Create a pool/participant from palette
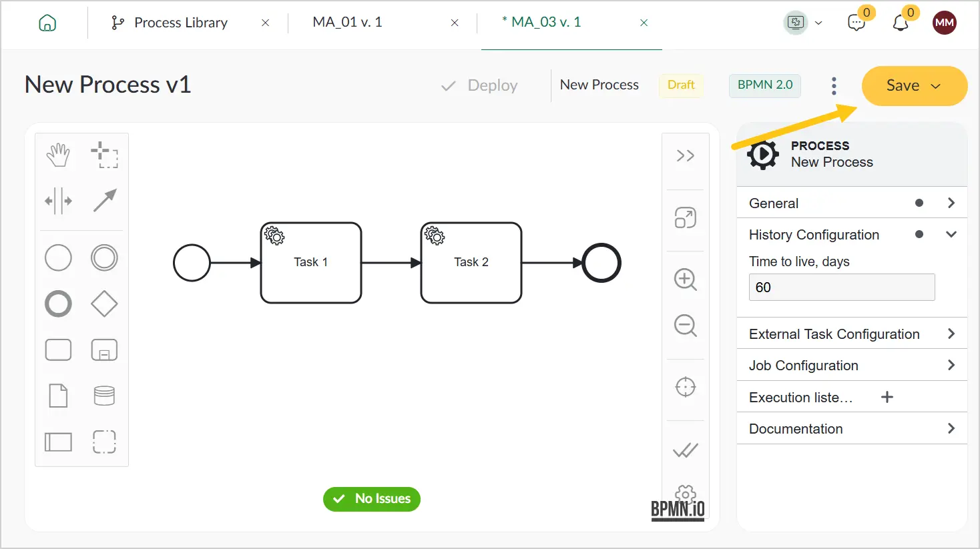 click(58, 442)
